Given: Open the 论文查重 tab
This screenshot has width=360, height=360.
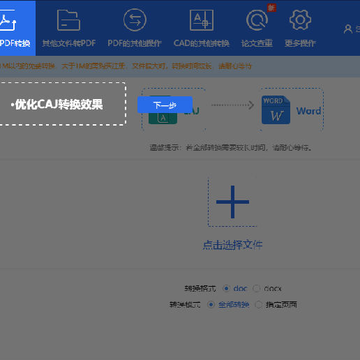Looking at the screenshot, I should [257, 28].
